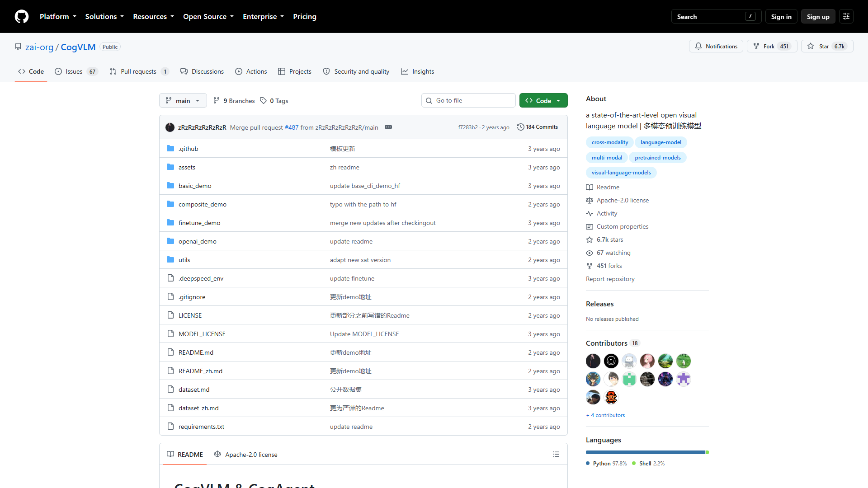The height and width of the screenshot is (488, 868).
Task: Open the zai-org owner link
Action: [x=39, y=47]
